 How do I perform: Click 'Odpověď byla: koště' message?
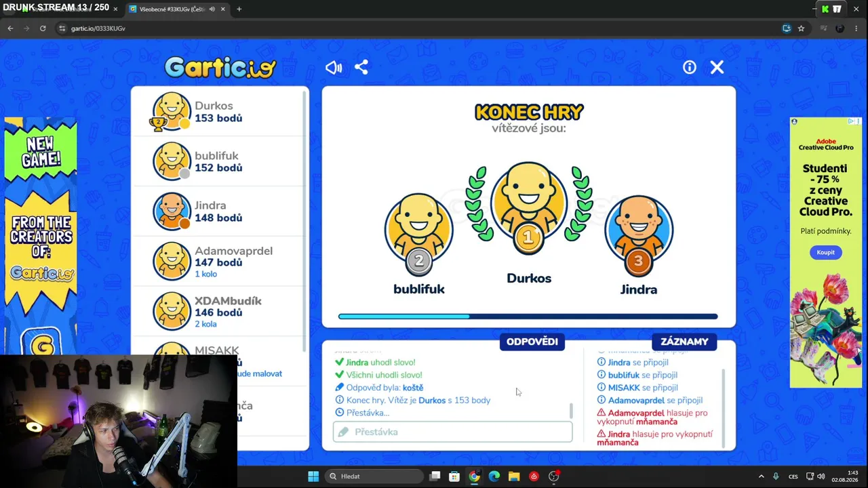(379, 388)
